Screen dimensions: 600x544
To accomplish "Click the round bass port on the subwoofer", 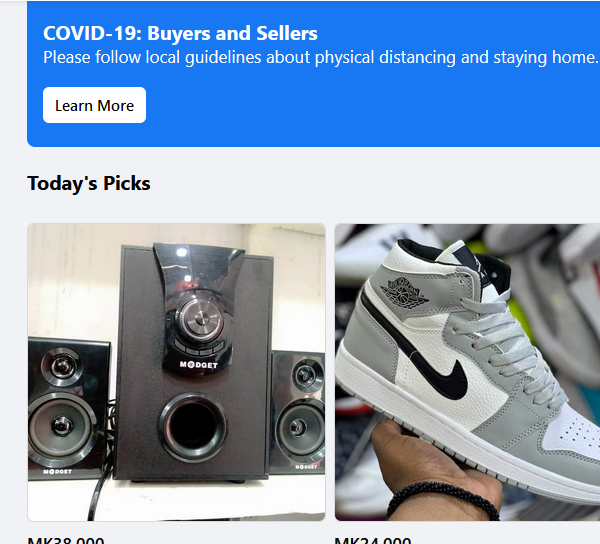I will [193, 428].
